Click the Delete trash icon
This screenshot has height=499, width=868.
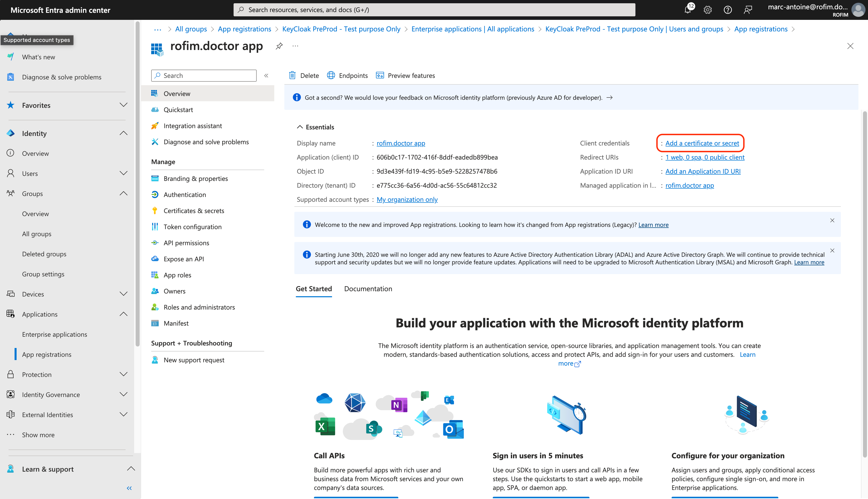tap(292, 75)
